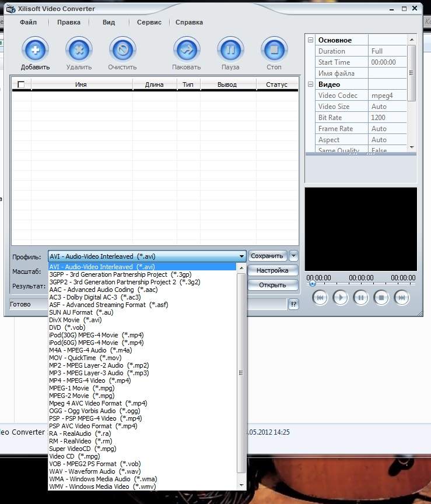Select ASF - Advanced Streaming Format profile

point(142,305)
